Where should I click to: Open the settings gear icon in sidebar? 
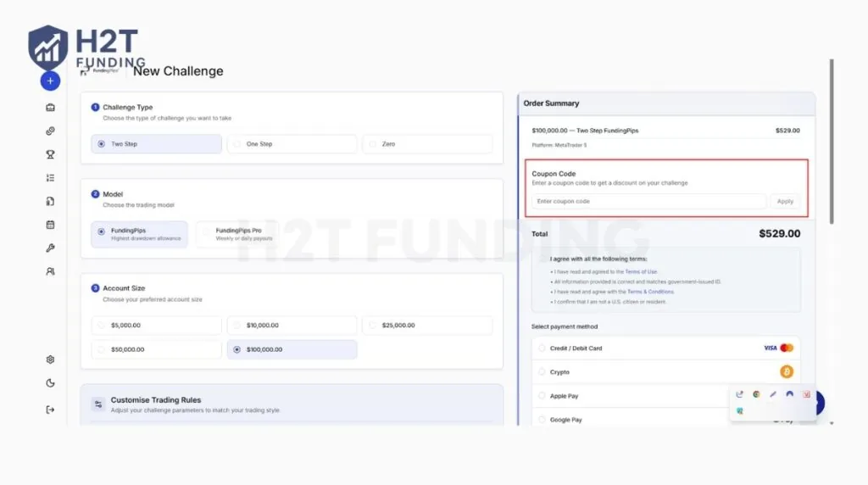50,360
